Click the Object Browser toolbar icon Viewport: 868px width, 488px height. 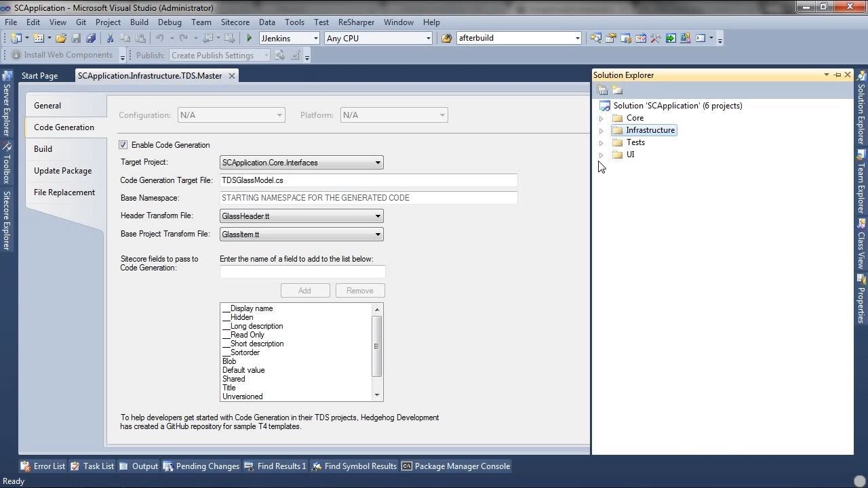(641, 39)
